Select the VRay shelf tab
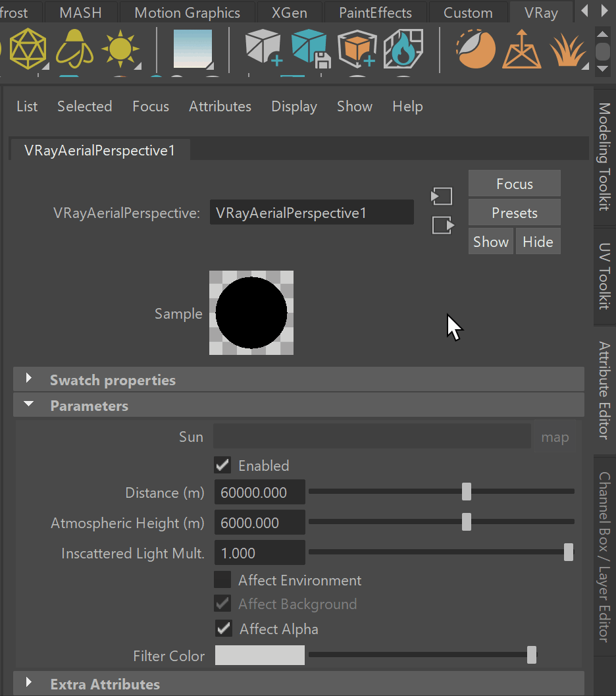 click(541, 13)
